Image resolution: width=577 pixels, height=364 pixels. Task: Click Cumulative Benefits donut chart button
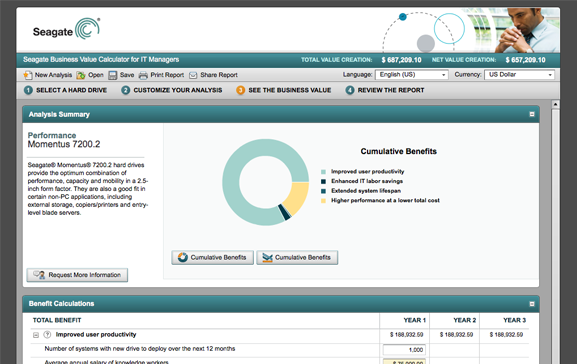click(212, 258)
